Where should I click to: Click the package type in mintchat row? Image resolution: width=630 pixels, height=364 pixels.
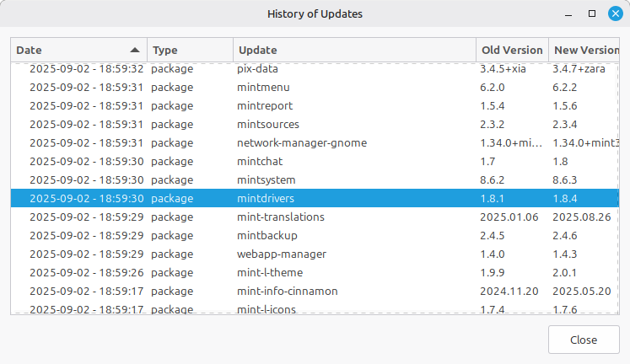pos(172,161)
